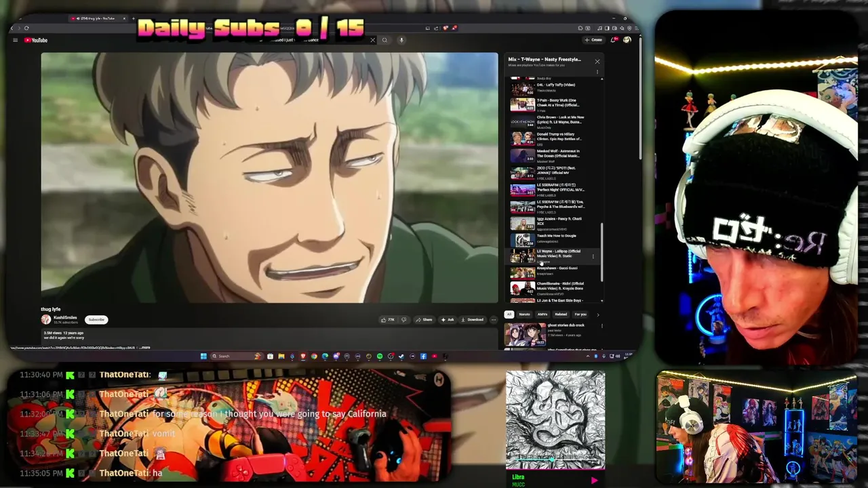Screen dimensions: 868x488
Task: Open options for Lil Wayne - Lollipop item
Action: tap(593, 256)
